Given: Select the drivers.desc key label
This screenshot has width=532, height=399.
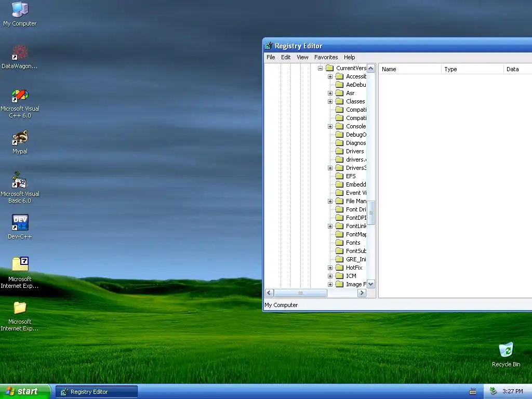Looking at the screenshot, I should click(356, 159).
